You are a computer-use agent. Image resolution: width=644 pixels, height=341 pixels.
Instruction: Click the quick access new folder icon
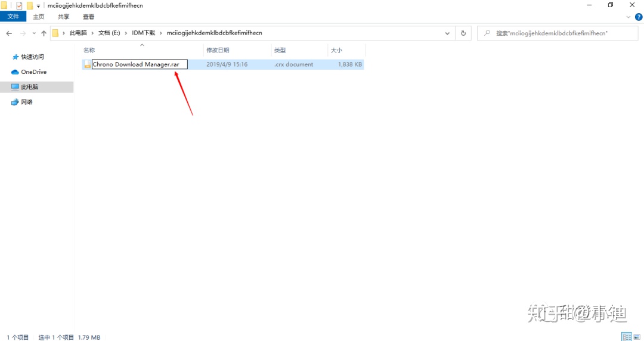[30, 5]
